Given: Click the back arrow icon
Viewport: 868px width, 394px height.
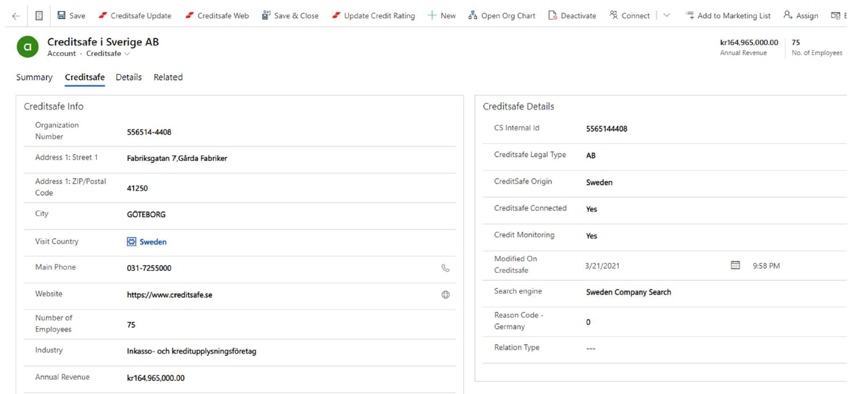Looking at the screenshot, I should (16, 16).
